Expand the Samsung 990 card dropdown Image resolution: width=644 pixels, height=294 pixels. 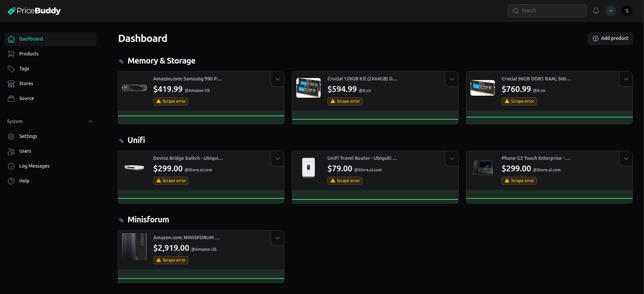pos(277,79)
